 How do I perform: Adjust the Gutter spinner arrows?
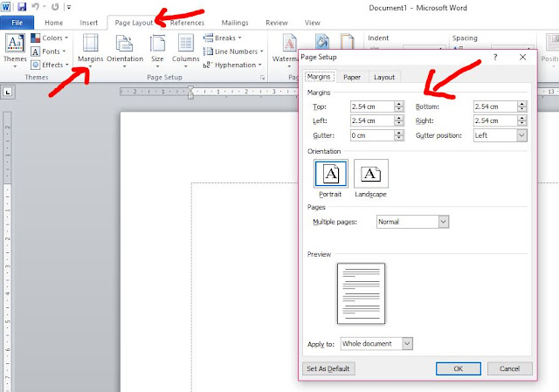click(399, 135)
